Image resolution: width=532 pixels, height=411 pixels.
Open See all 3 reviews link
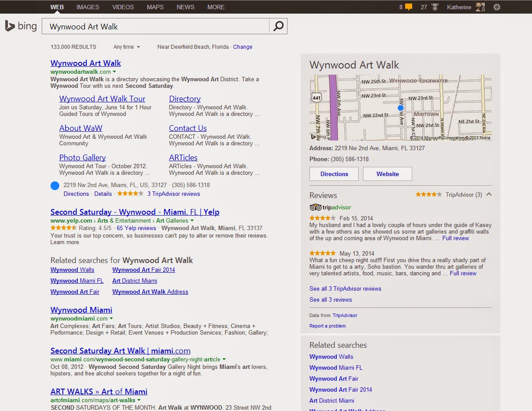[x=331, y=300]
